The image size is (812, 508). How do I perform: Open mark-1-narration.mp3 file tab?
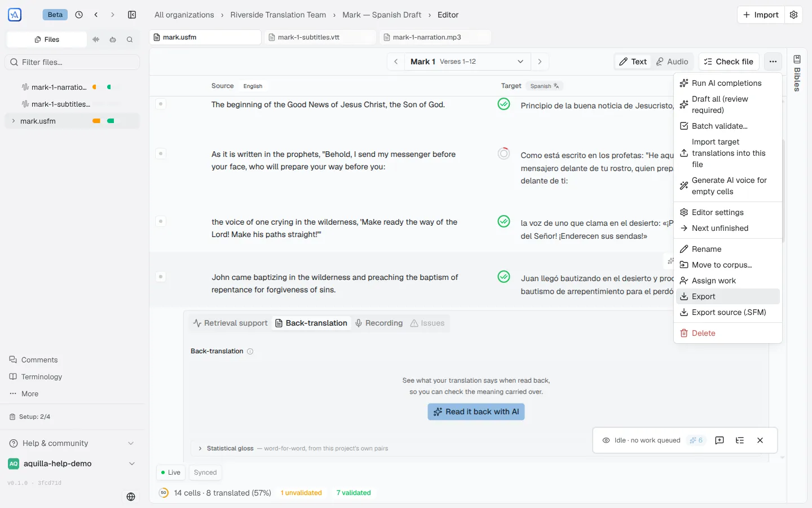tap(435, 37)
